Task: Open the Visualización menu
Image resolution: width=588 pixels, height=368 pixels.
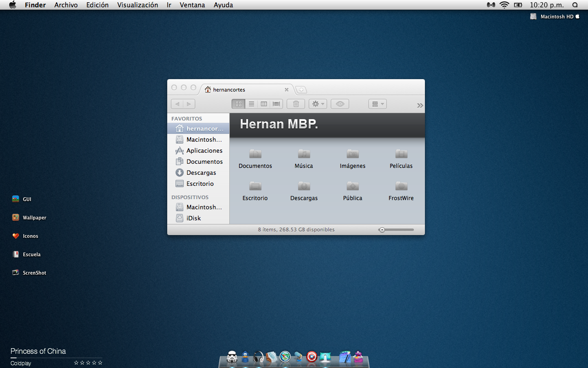Action: [138, 5]
